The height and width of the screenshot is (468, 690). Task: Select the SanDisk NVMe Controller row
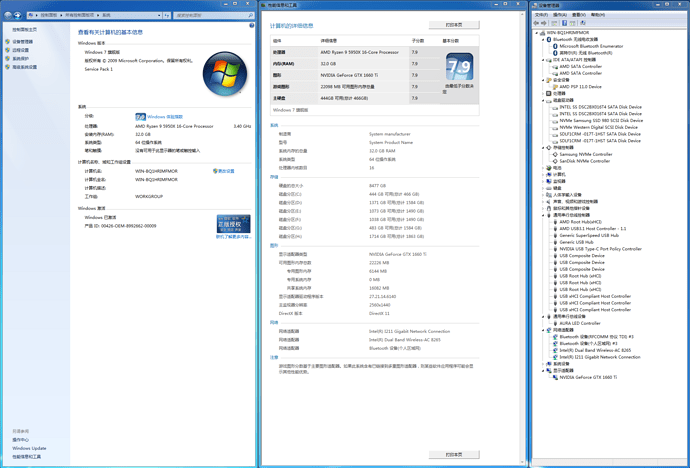coord(585,161)
